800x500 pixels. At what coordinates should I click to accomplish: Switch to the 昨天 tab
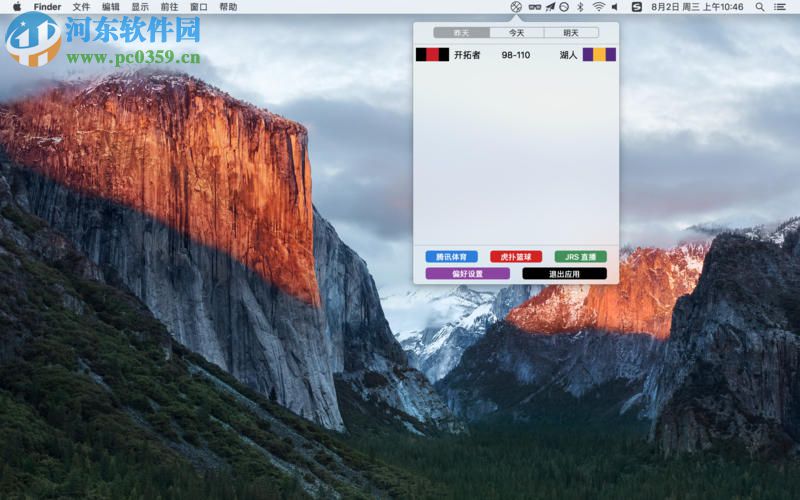pyautogui.click(x=461, y=33)
